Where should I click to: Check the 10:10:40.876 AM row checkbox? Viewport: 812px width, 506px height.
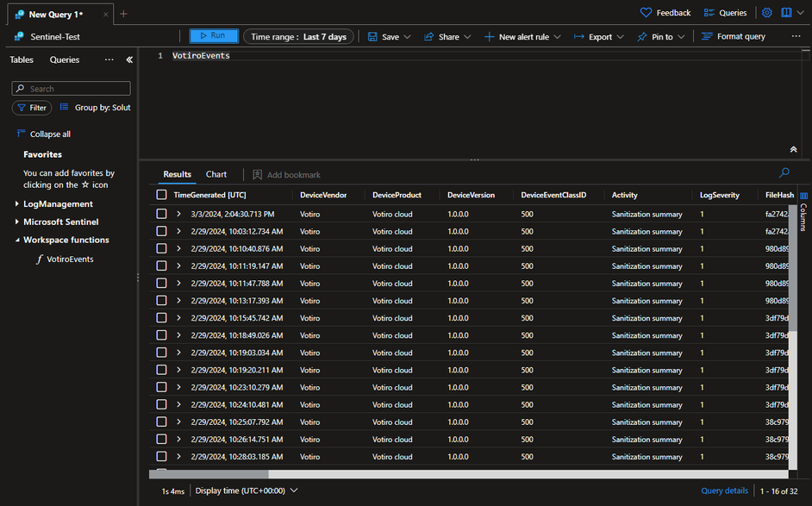[161, 248]
